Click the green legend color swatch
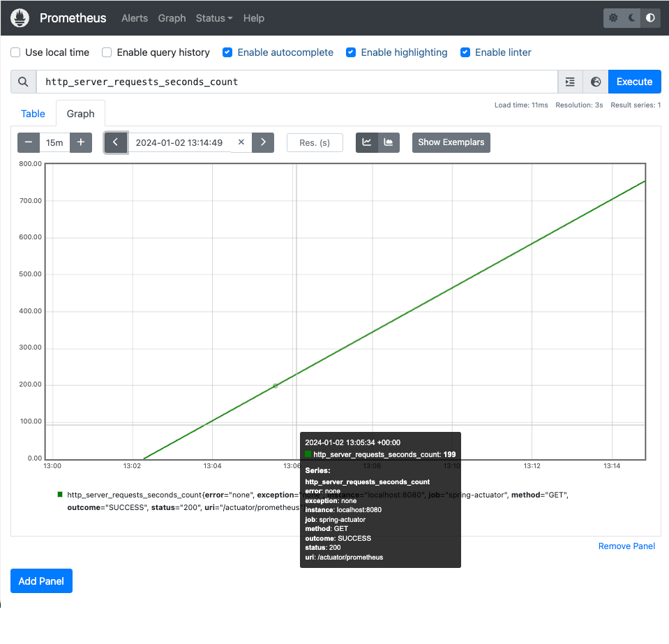 (60, 495)
